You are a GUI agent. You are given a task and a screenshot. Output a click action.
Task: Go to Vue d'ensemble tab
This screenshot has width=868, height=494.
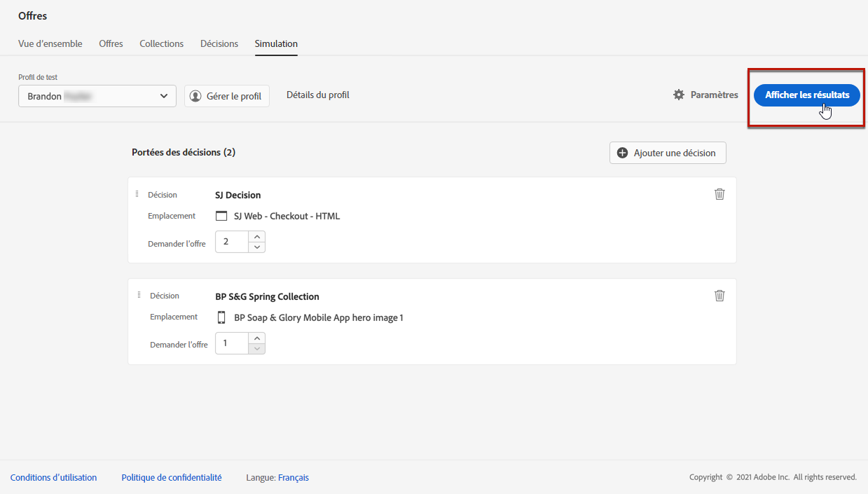(x=50, y=43)
